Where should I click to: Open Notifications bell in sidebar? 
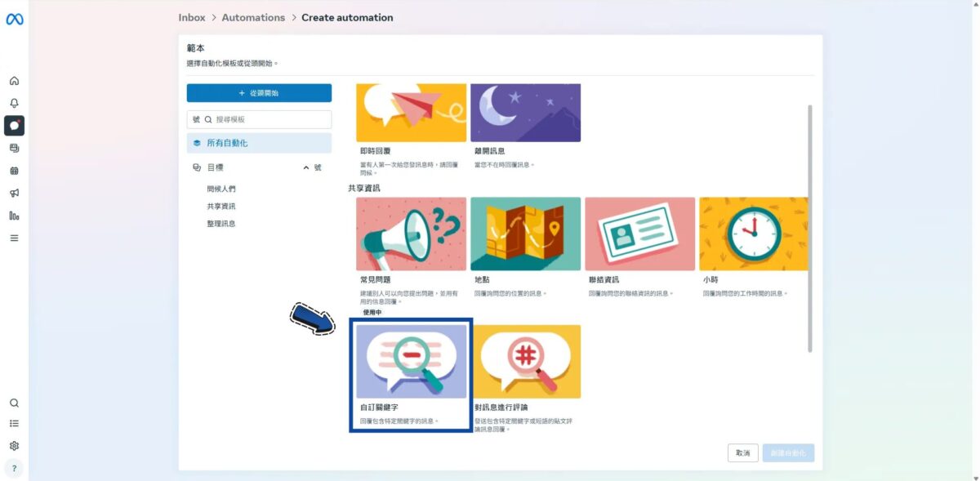pos(14,103)
